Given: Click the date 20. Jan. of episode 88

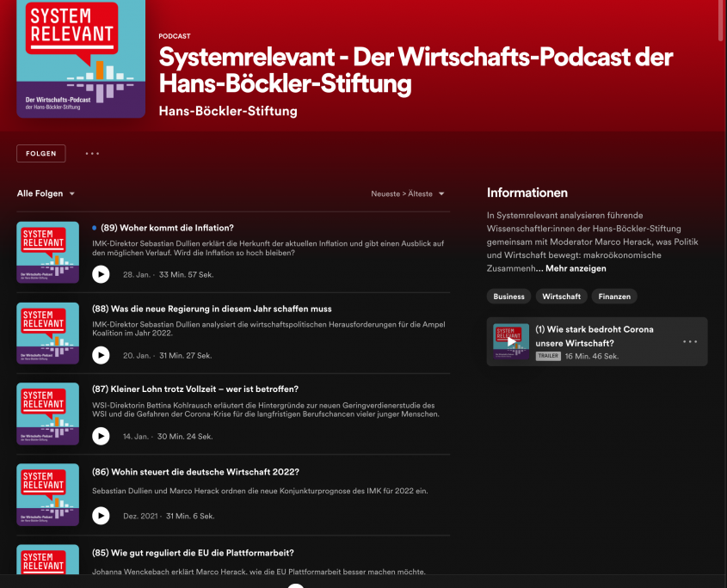Looking at the screenshot, I should point(137,356).
